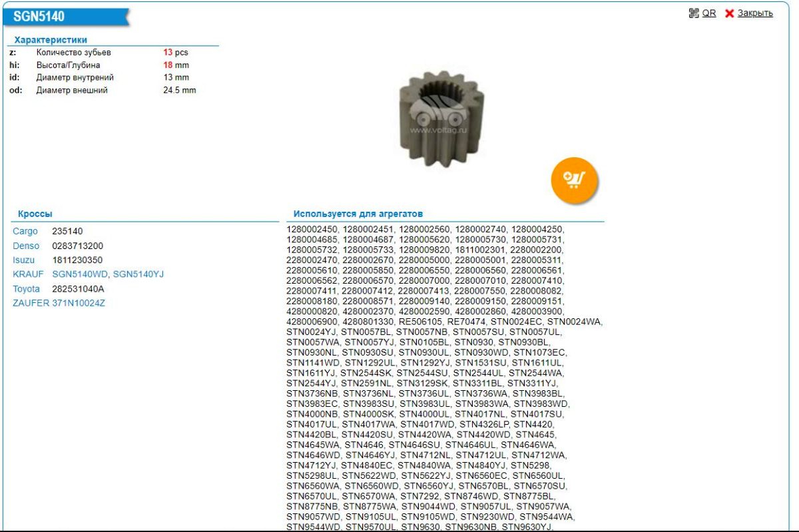Click unit number 2280009140
The width and height of the screenshot is (799, 532).
424,302
